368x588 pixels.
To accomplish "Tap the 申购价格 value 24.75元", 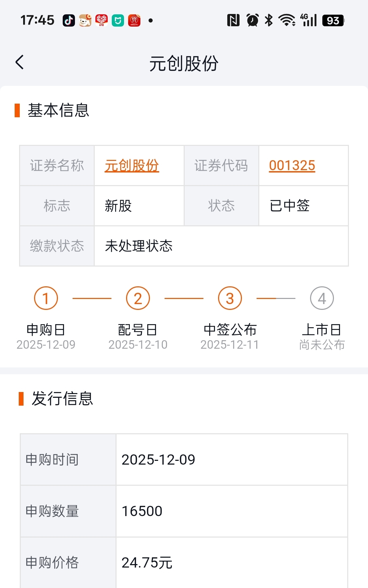I will pos(147,563).
